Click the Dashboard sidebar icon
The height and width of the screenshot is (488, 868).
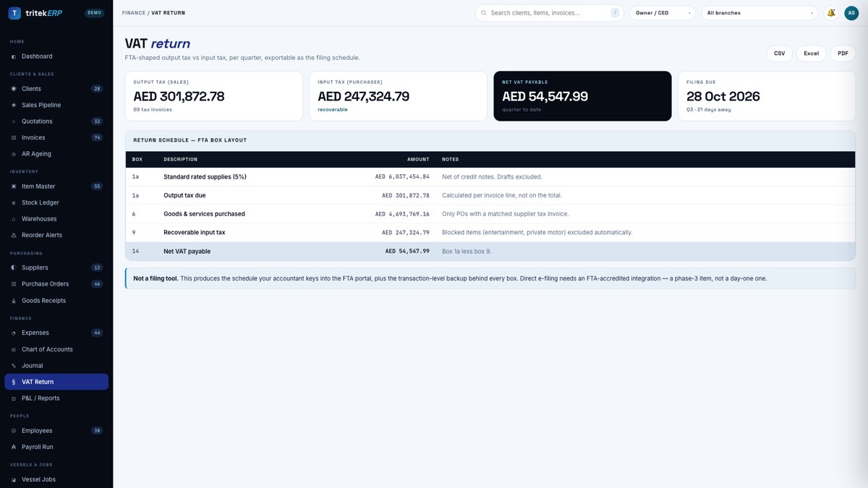pyautogui.click(x=14, y=56)
